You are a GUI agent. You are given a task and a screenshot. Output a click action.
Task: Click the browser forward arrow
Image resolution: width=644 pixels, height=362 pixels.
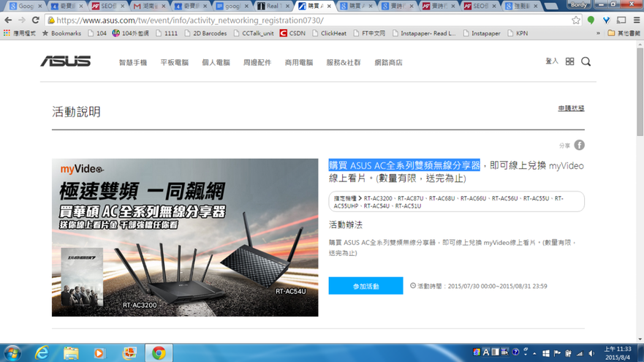(22, 20)
